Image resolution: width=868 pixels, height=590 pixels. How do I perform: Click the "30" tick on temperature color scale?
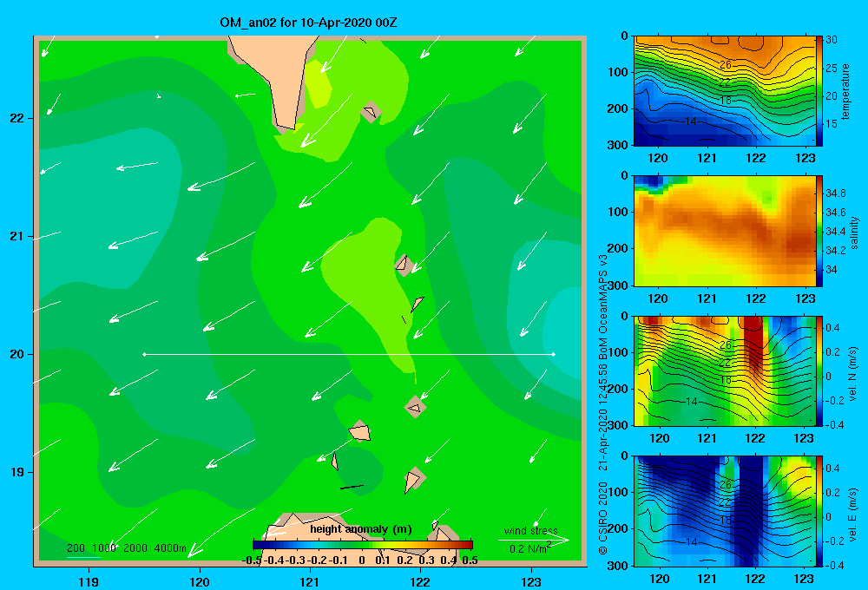[x=832, y=40]
